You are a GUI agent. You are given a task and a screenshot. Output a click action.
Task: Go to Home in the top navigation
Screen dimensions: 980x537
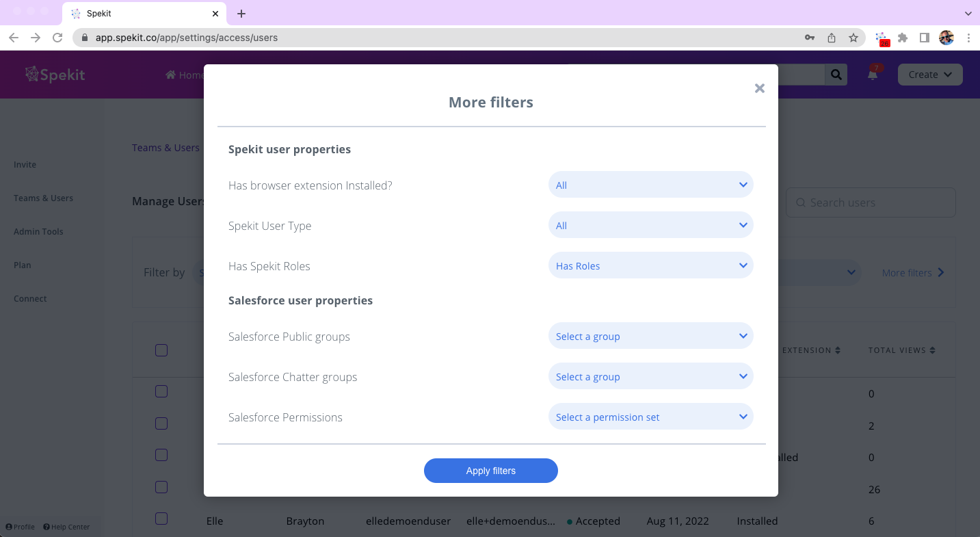[185, 75]
